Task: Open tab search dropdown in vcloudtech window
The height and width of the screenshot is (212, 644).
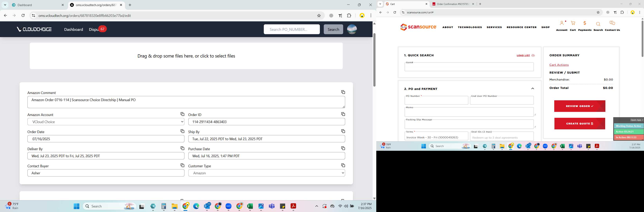Action: tap(5, 5)
